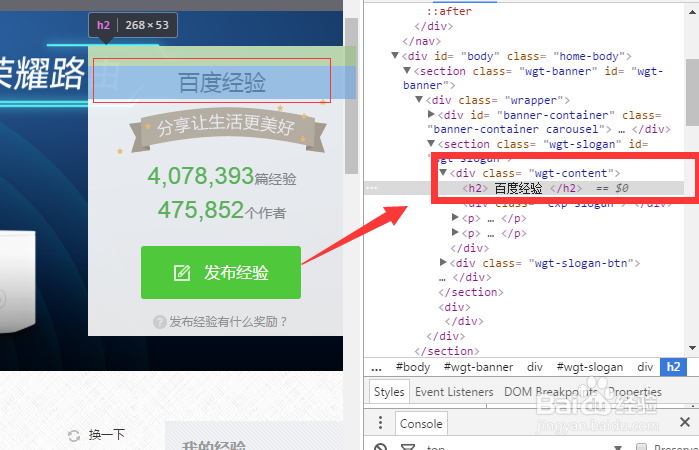
Task: Click #wgt-banner in the breadcrumb
Action: [x=478, y=367]
